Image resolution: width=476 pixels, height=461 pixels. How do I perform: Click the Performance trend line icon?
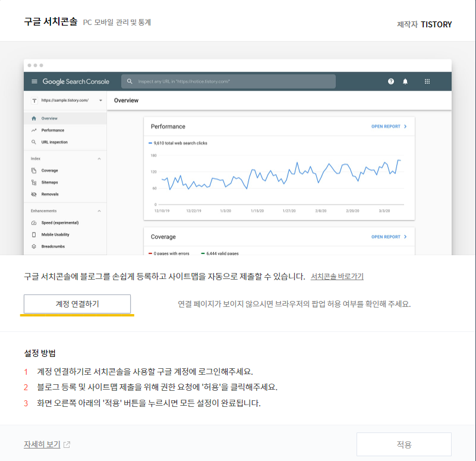[x=34, y=130]
